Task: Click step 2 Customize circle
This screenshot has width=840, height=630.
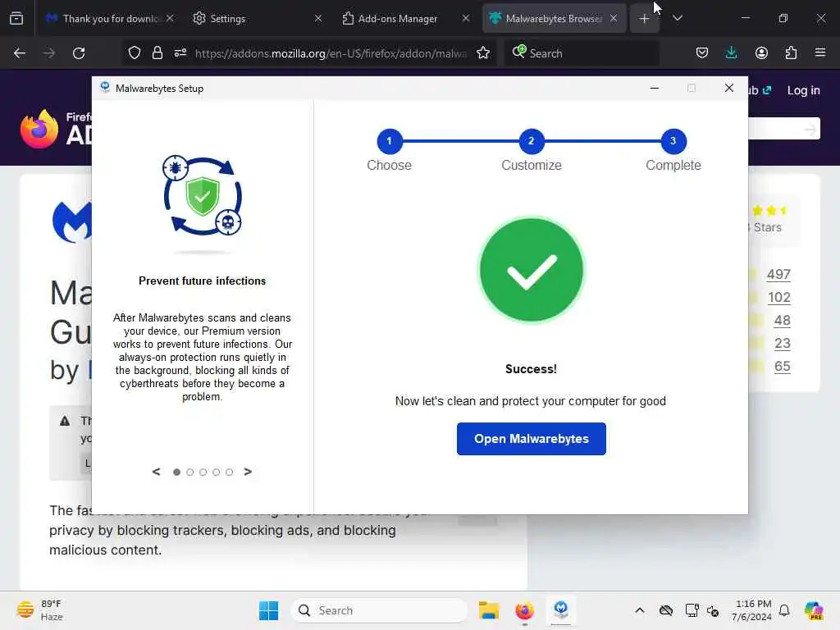Action: point(531,141)
